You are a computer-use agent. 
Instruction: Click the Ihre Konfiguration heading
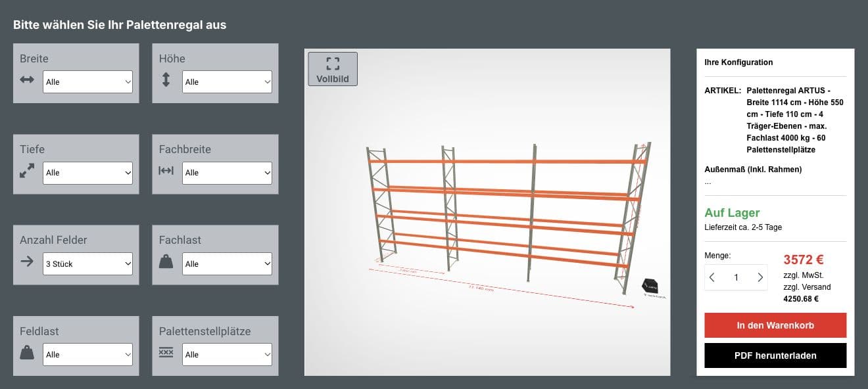point(738,62)
